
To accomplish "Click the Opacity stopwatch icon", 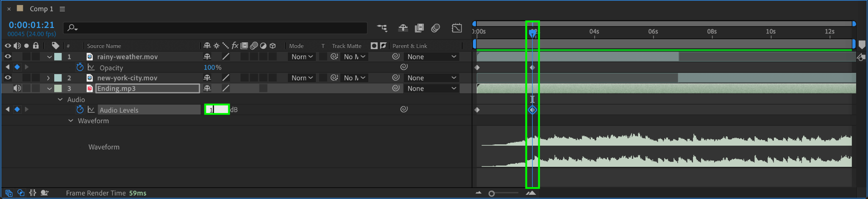I will pyautogui.click(x=80, y=67).
